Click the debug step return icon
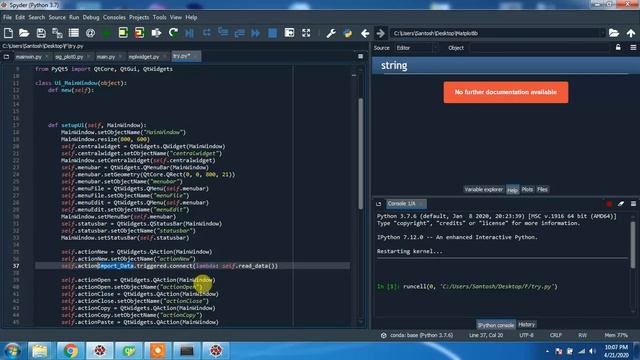 click(x=240, y=33)
